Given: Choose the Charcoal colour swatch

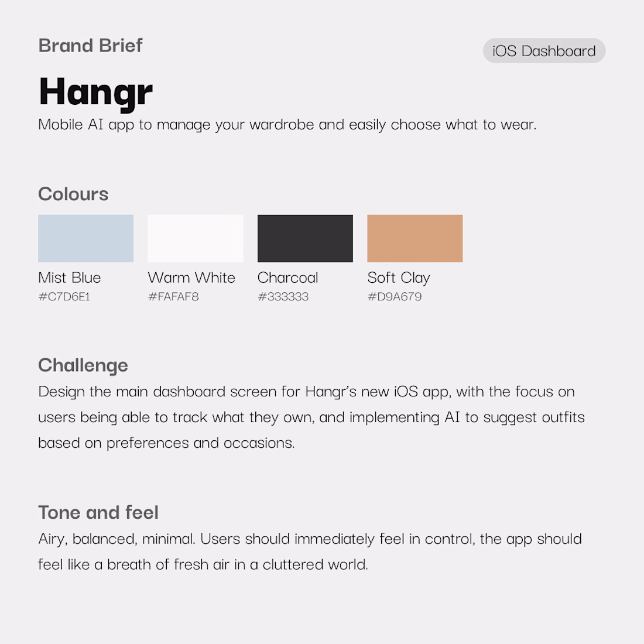Looking at the screenshot, I should [x=305, y=238].
